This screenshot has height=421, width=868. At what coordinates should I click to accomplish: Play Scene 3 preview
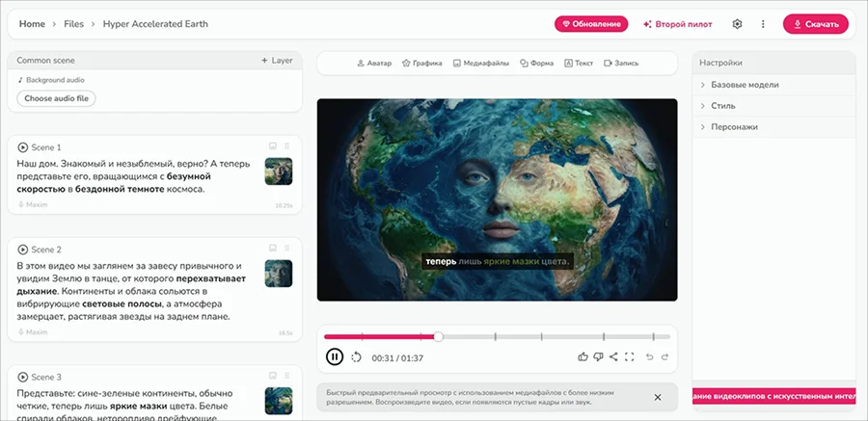23,377
